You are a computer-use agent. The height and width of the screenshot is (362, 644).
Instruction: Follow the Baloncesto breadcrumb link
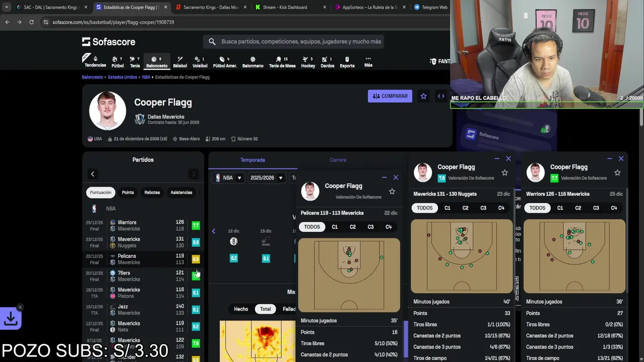pos(93,77)
